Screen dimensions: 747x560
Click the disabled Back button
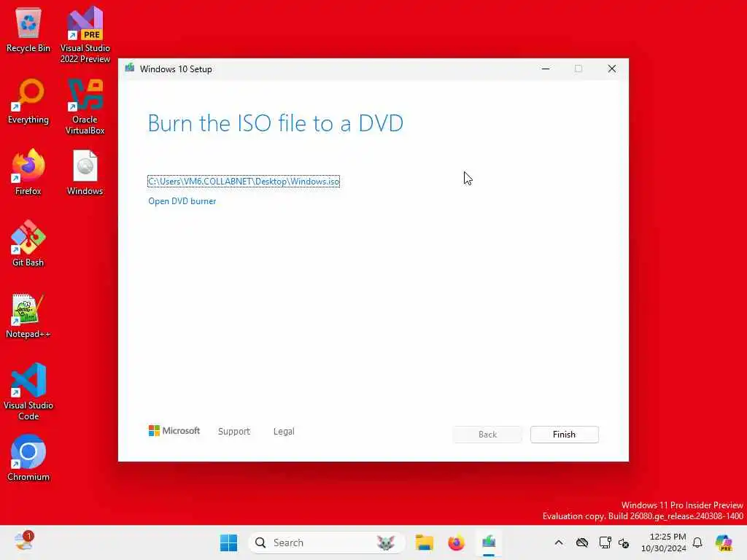487,435
